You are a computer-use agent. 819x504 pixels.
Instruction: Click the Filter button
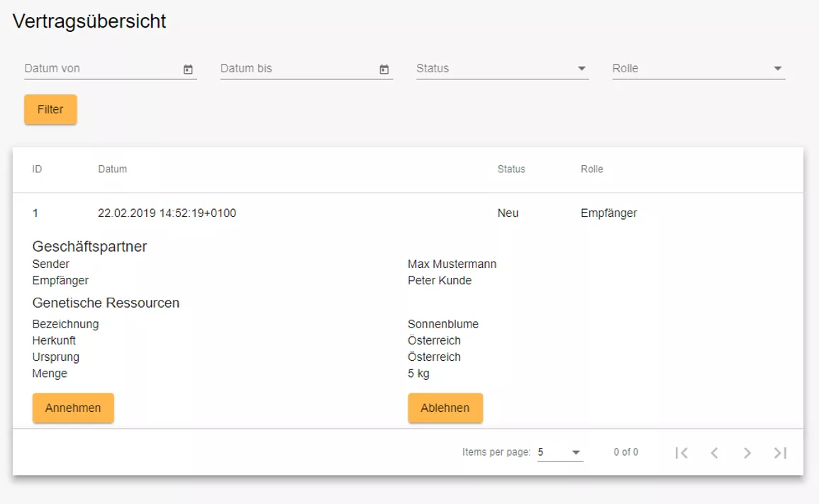tap(50, 110)
